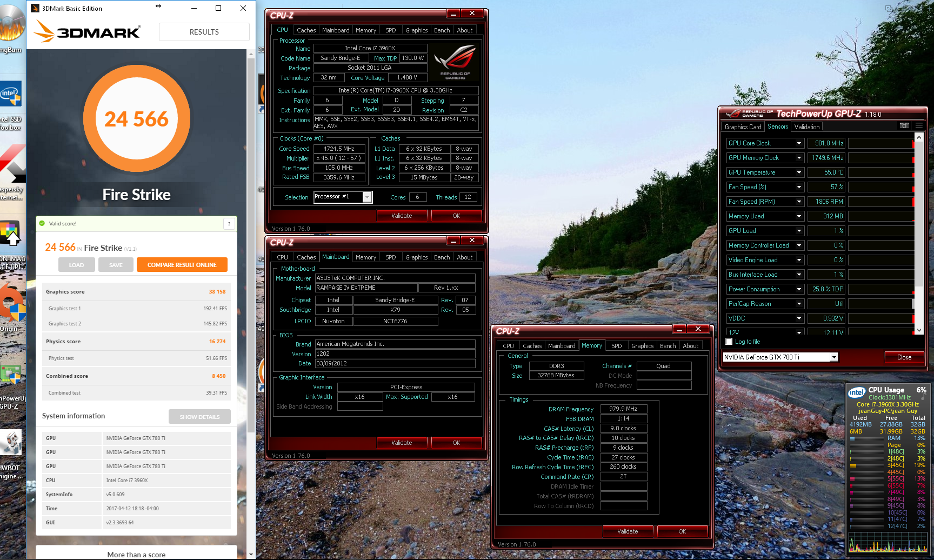Screen dimensions: 934x560
Task: Click COMPARE RESULT ONLINE button
Action: click(x=182, y=265)
